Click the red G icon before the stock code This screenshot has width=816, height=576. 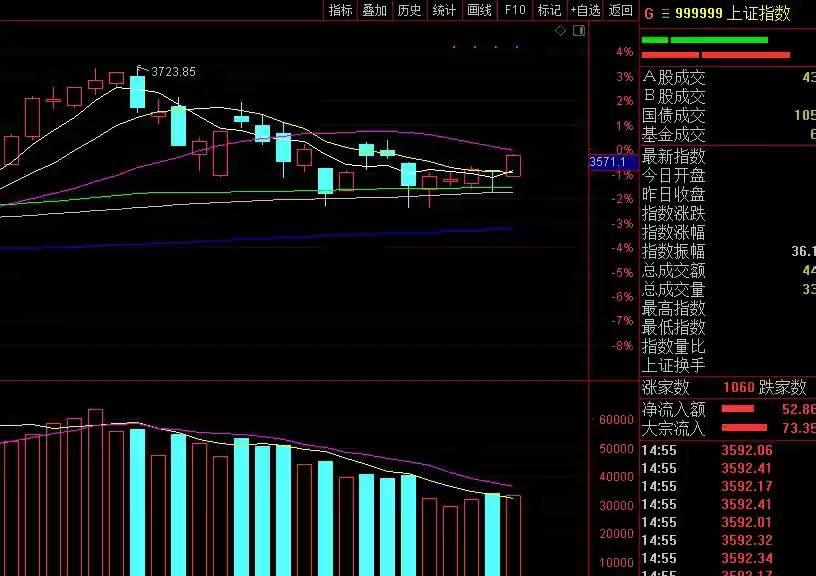tap(648, 13)
